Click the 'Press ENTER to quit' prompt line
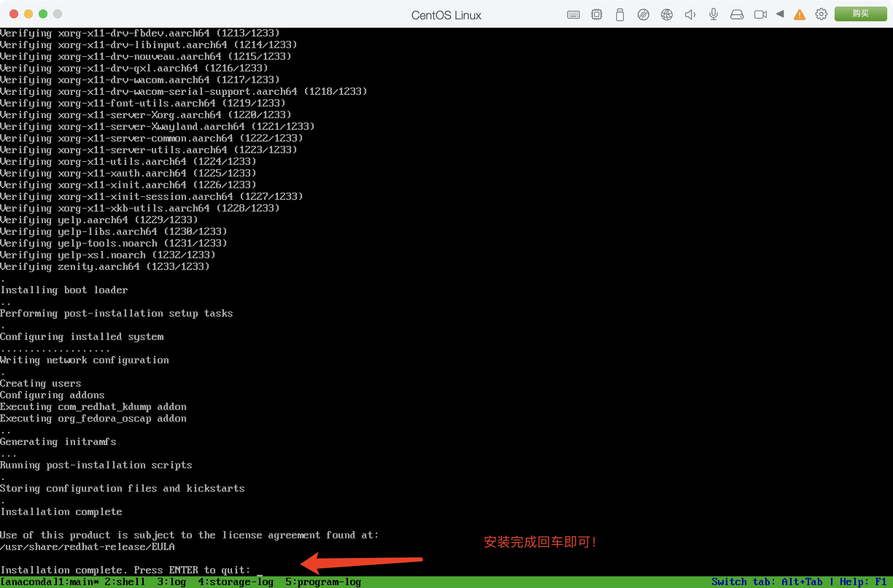893x588 pixels. tap(125, 570)
